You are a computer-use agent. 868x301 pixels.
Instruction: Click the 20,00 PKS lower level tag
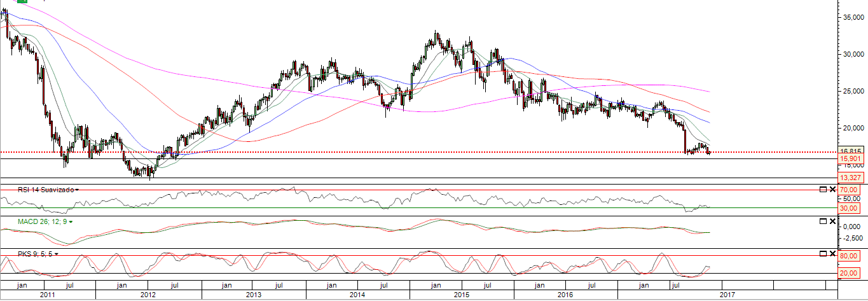coord(850,272)
